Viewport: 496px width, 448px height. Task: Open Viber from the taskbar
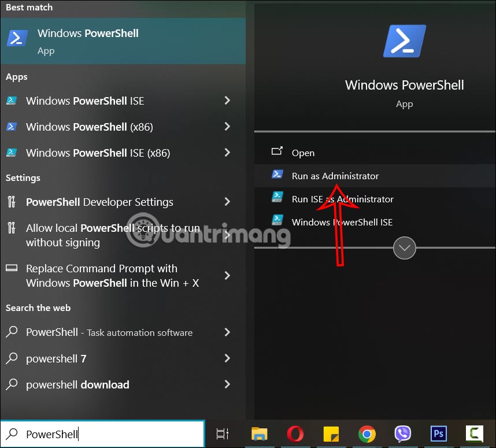(403, 434)
